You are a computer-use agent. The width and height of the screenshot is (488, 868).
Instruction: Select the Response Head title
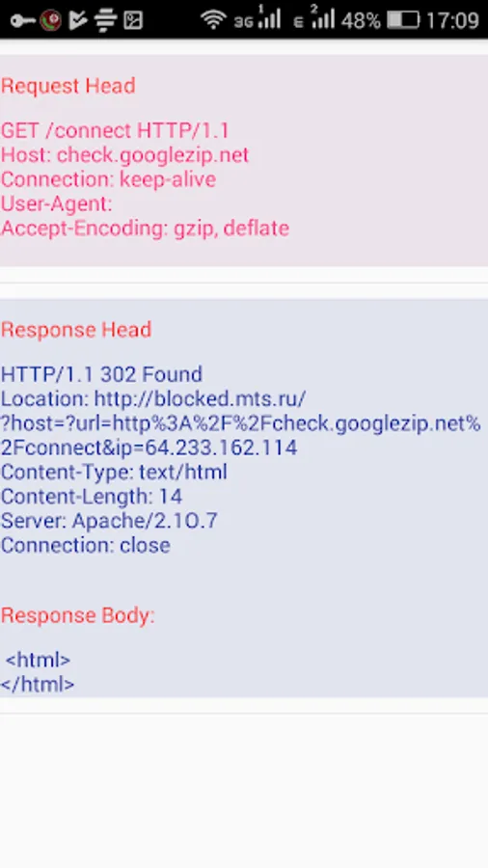pyautogui.click(x=76, y=330)
